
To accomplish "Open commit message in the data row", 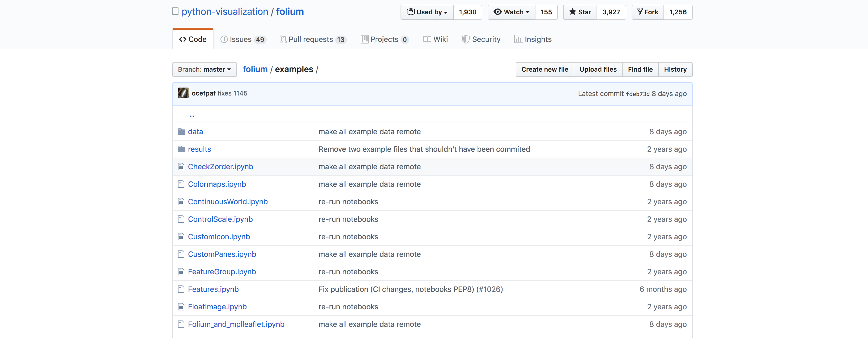I will (x=370, y=132).
